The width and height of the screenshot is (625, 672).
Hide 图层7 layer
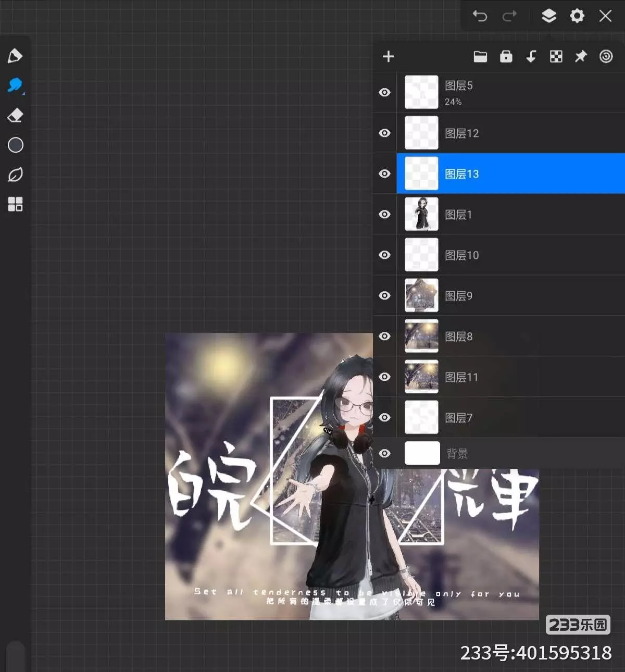[x=384, y=417]
